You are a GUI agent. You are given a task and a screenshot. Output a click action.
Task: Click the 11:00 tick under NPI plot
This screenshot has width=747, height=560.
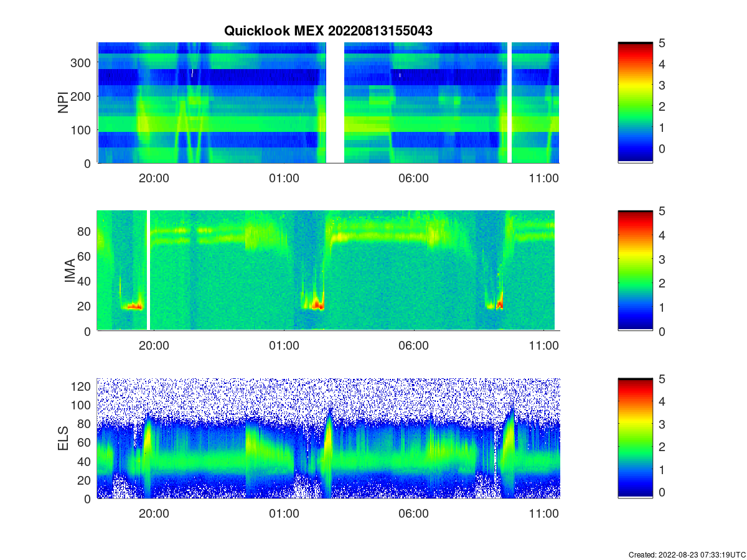point(543,178)
